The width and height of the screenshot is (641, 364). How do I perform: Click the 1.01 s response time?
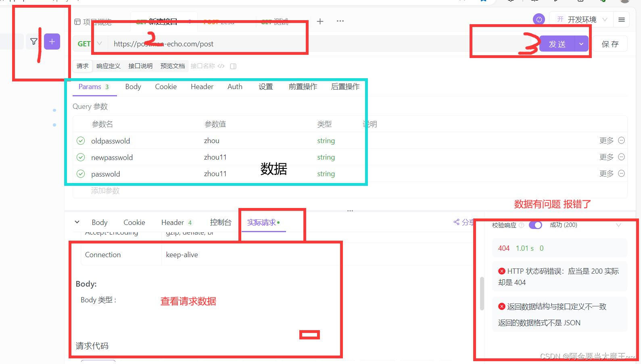(525, 248)
